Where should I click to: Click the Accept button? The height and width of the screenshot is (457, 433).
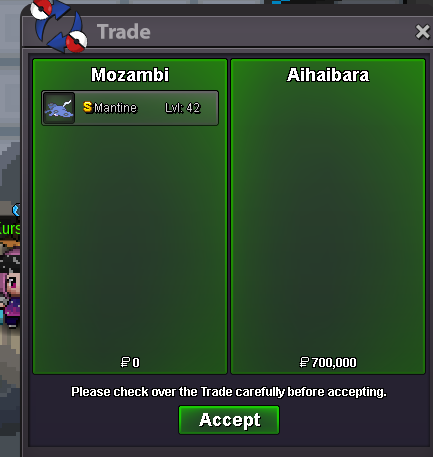click(229, 420)
